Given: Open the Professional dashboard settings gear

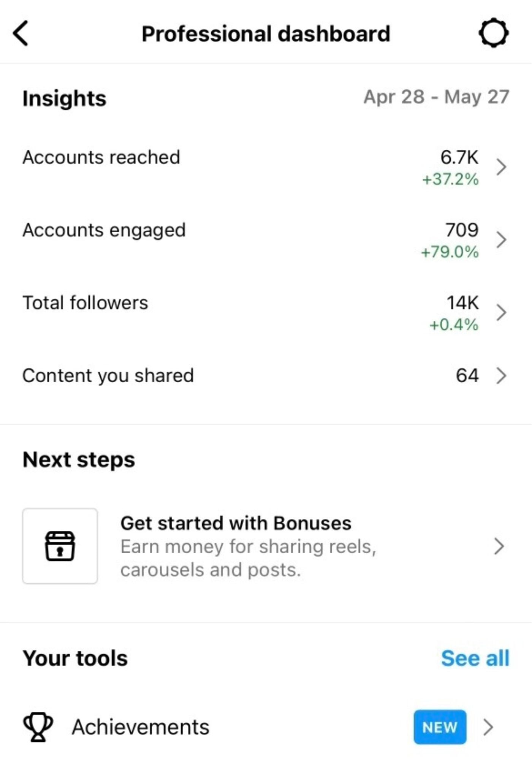Looking at the screenshot, I should pos(494,33).
